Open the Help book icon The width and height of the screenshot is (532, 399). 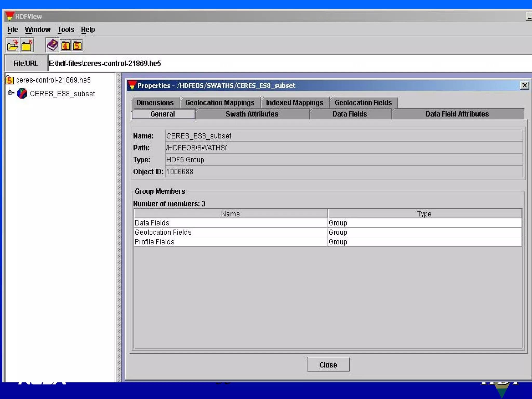pos(52,45)
